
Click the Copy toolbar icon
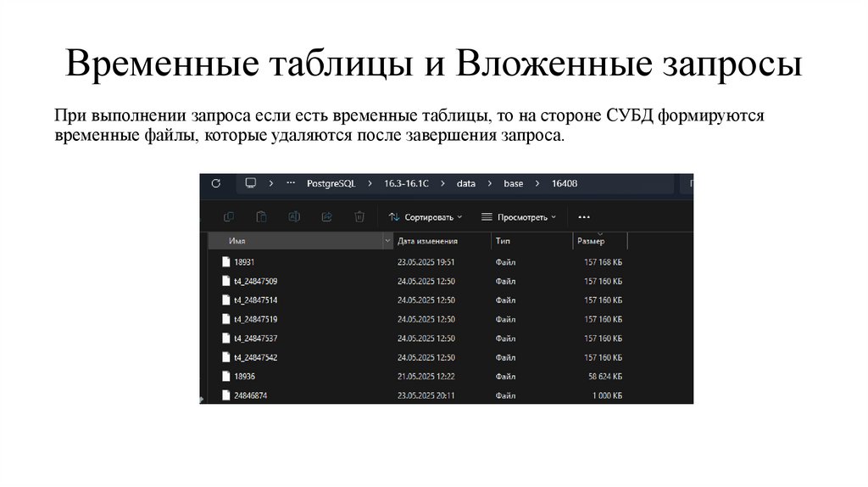[228, 216]
